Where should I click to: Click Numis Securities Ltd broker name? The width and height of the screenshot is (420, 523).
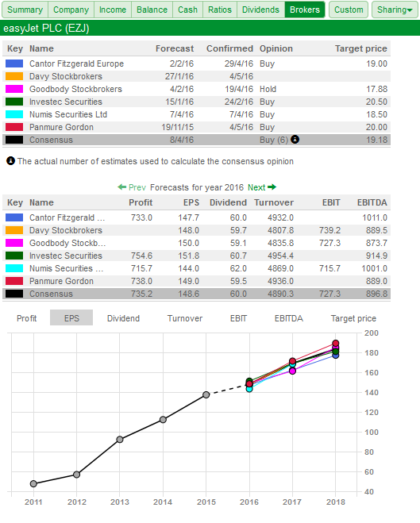68,114
